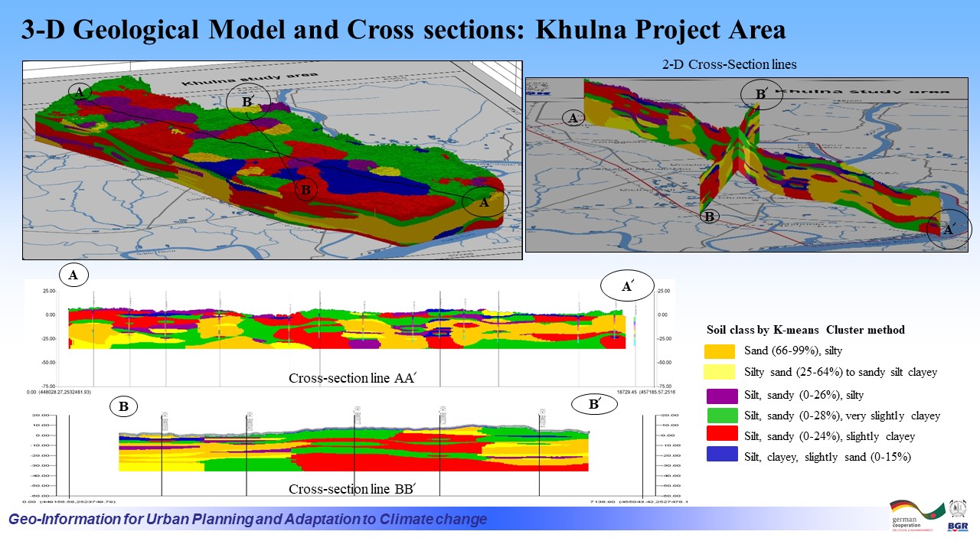
Task: Click circled A′ marker on 3-D model
Action: click(x=485, y=202)
